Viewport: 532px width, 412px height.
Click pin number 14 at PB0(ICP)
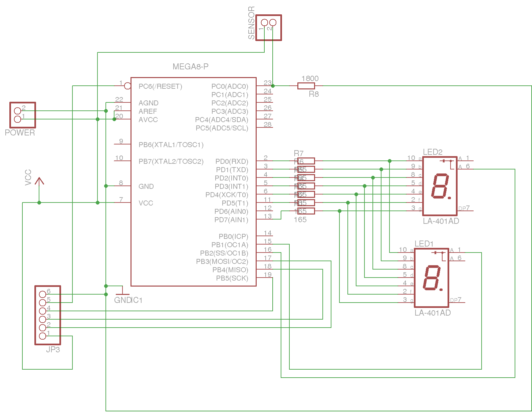[268, 233]
